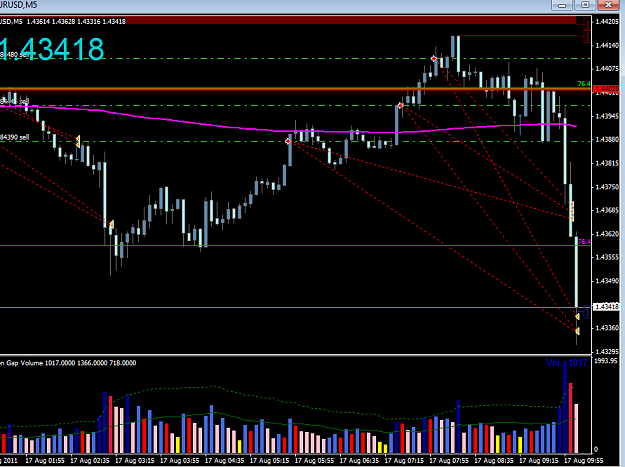Click the blue Vol. 1017 label

click(x=566, y=363)
